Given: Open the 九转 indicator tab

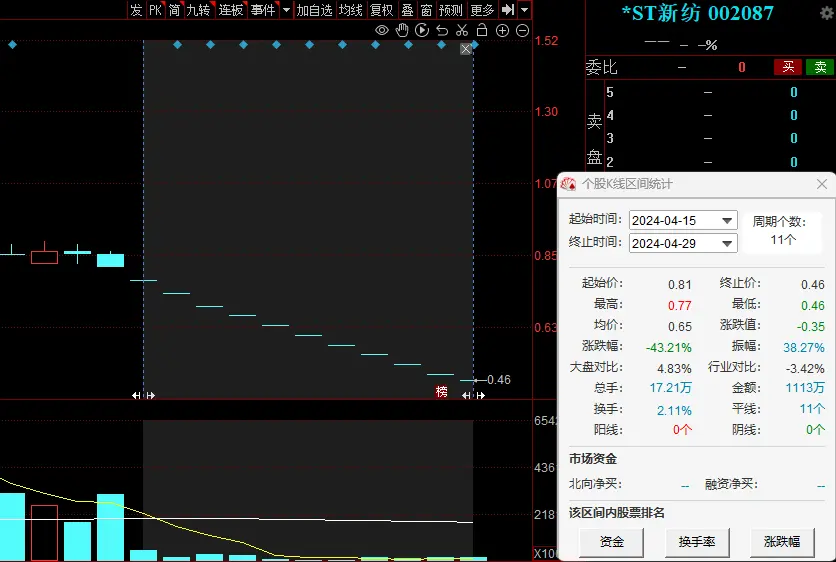Looking at the screenshot, I should [x=199, y=10].
